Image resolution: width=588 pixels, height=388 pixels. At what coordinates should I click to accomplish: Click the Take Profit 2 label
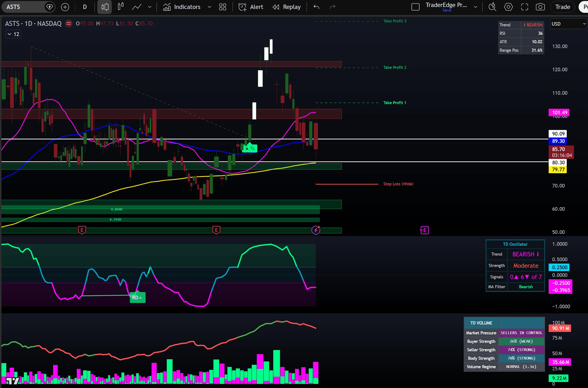395,67
